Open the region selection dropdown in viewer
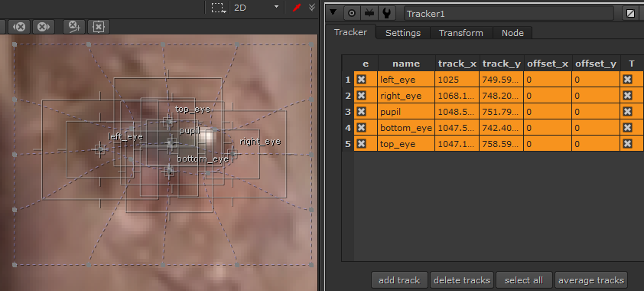This screenshot has width=644, height=291. coord(218,8)
